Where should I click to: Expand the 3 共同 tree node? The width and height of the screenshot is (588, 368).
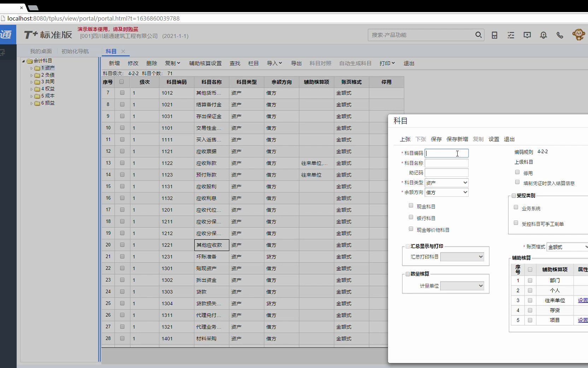click(31, 82)
